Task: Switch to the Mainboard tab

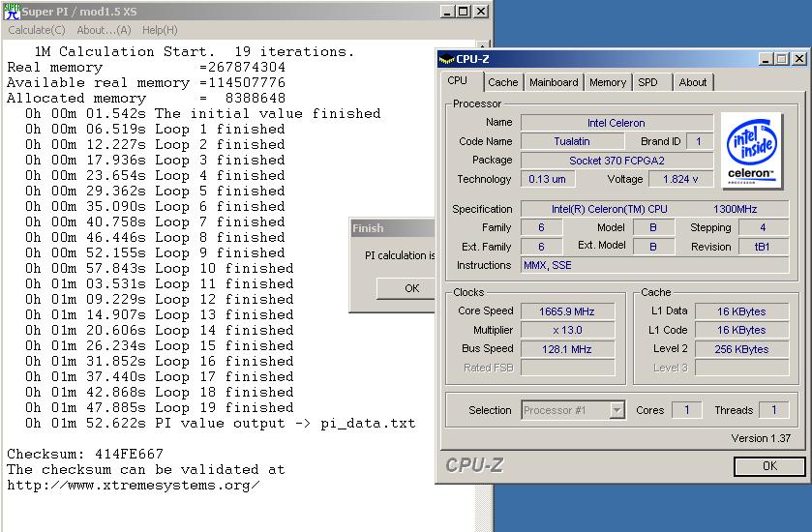Action: [x=554, y=82]
